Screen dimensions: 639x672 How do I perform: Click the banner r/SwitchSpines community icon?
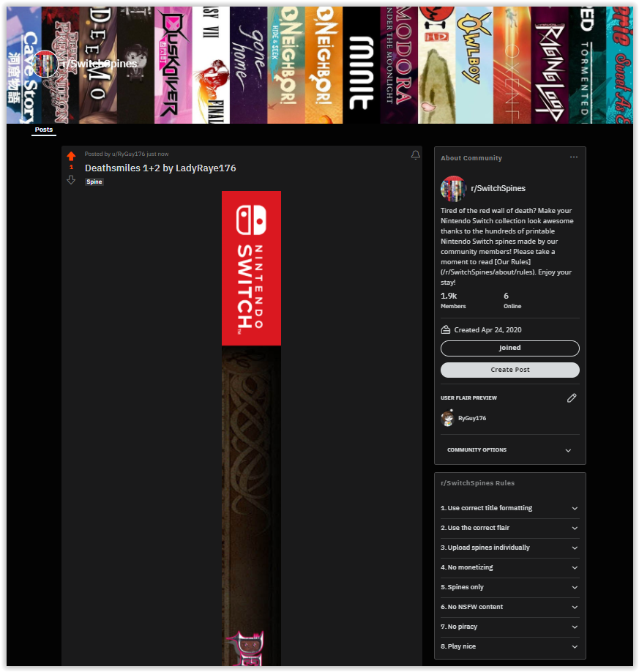(x=45, y=64)
